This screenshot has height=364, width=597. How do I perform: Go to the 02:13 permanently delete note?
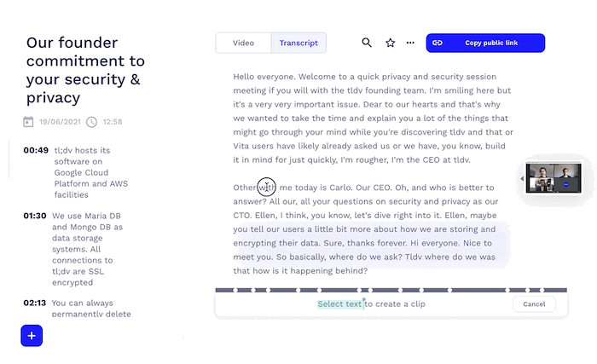(x=35, y=303)
